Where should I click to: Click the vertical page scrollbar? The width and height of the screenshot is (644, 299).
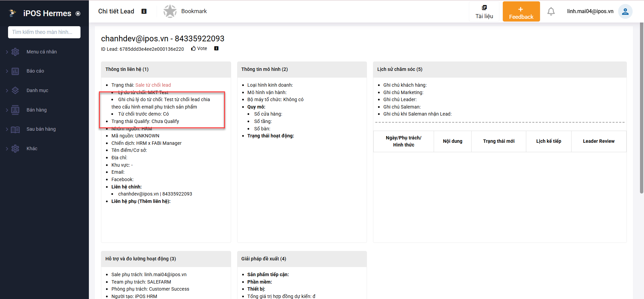coord(642,108)
